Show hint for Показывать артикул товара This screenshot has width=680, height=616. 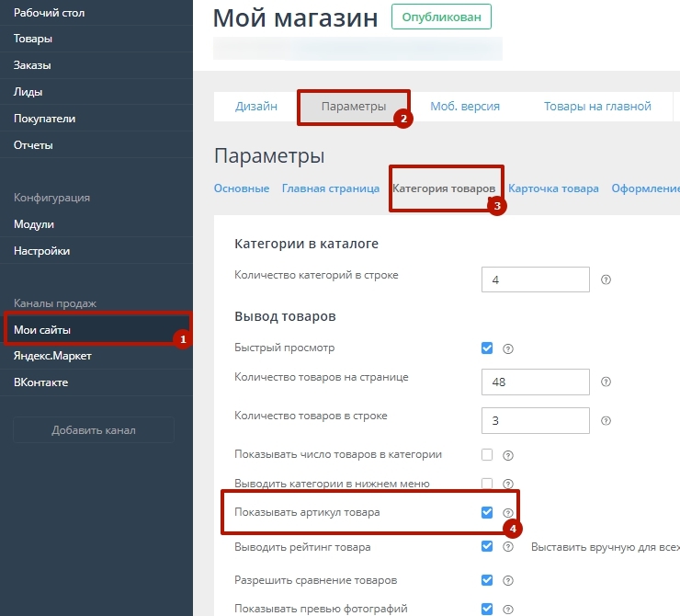point(508,513)
